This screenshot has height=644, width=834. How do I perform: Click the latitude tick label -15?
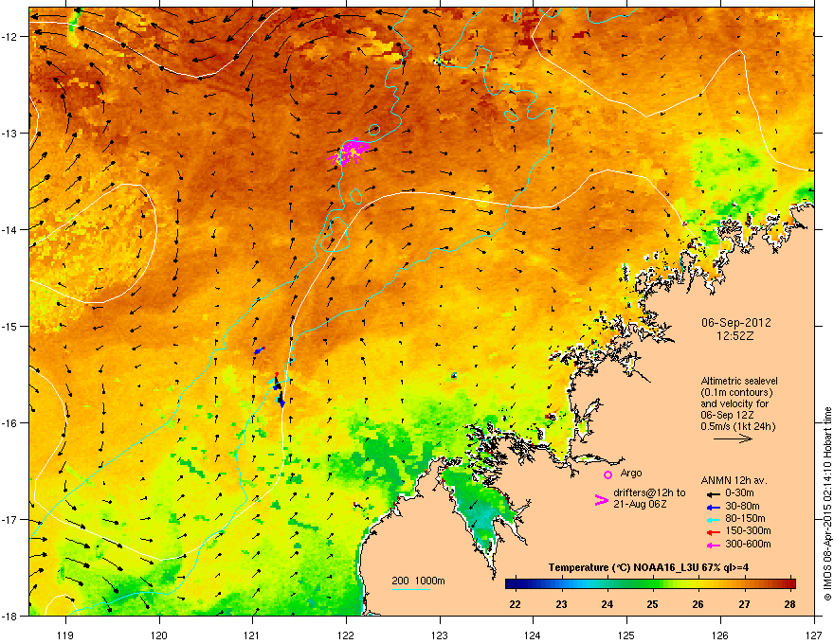coord(9,326)
